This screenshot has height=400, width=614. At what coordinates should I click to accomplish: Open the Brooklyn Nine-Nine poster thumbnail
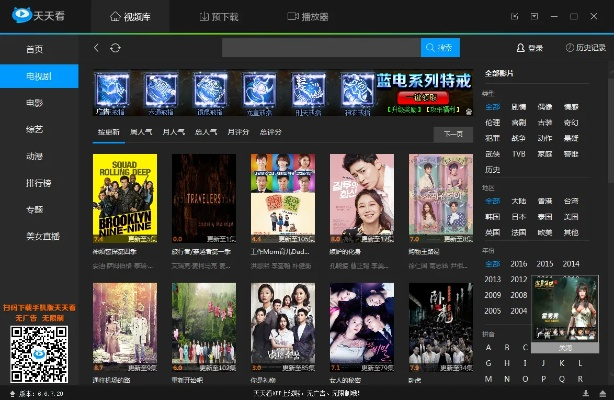124,195
